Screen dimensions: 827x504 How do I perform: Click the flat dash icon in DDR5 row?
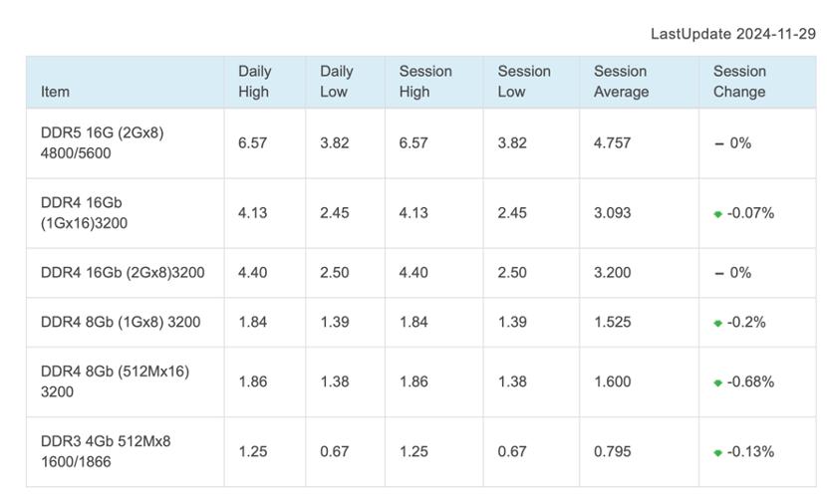click(718, 143)
